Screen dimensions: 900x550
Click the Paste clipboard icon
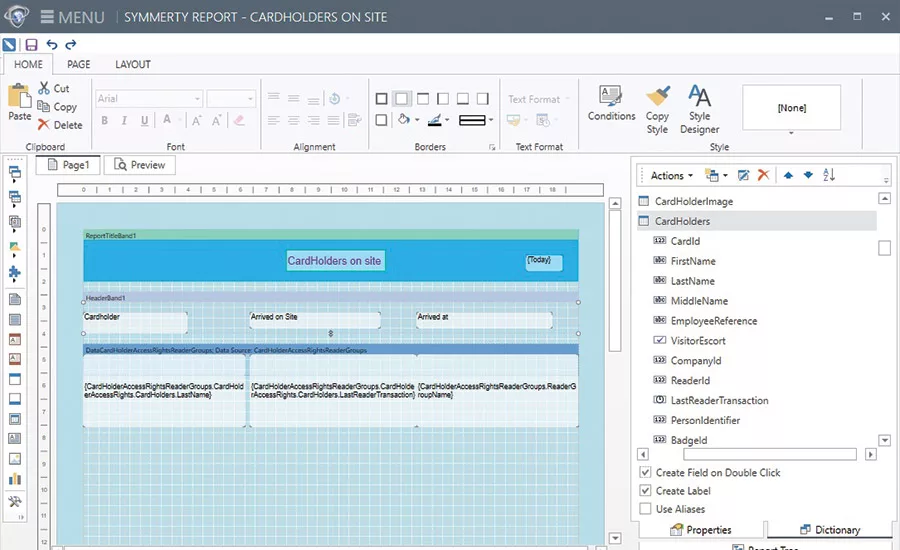20,102
